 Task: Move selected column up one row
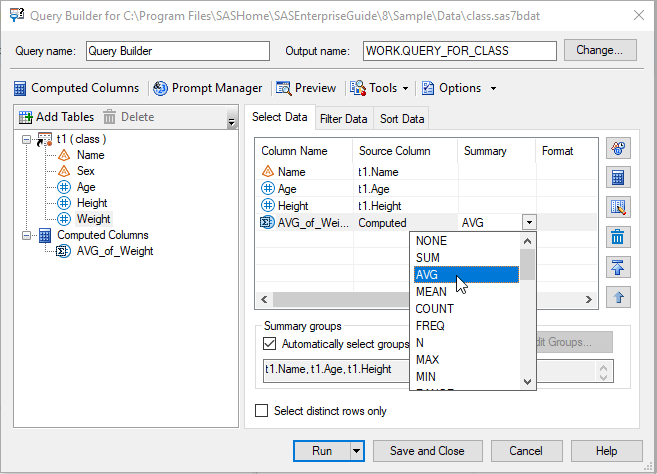[x=619, y=297]
